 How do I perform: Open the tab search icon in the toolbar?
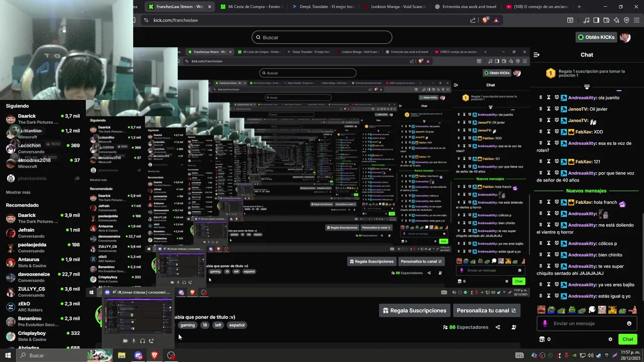pyautogui.click(x=570, y=20)
